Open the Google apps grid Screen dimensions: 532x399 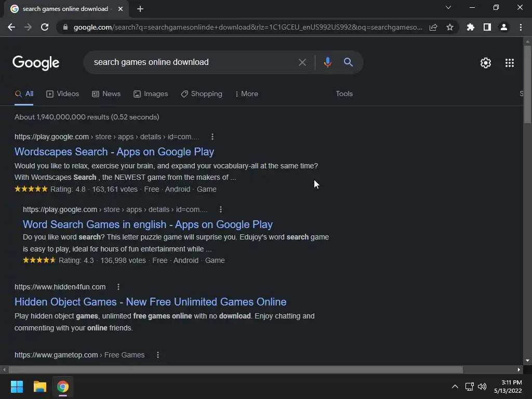(510, 63)
